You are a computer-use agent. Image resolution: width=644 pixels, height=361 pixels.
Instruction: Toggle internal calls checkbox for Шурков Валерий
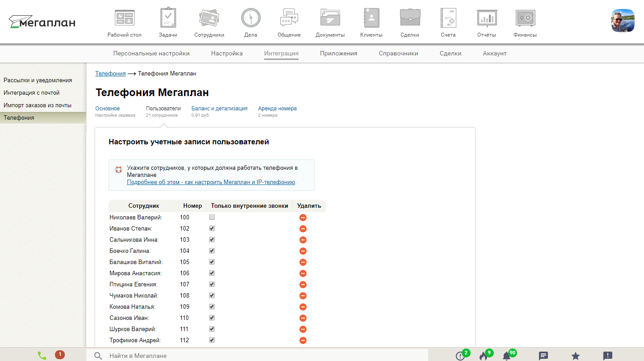coord(212,329)
